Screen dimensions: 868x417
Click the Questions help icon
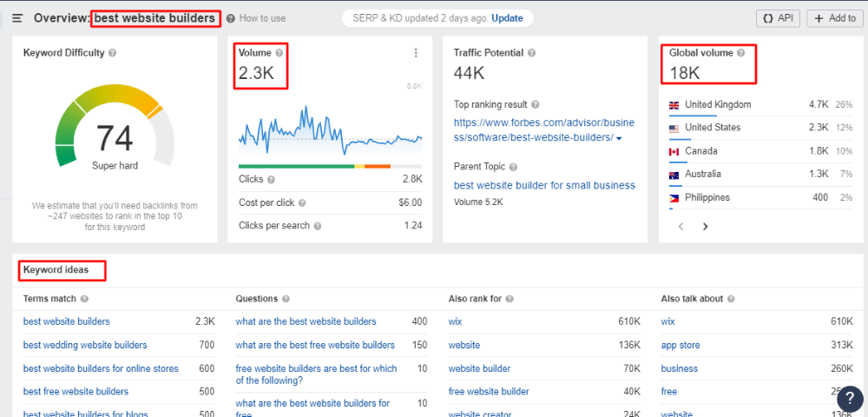tap(286, 299)
